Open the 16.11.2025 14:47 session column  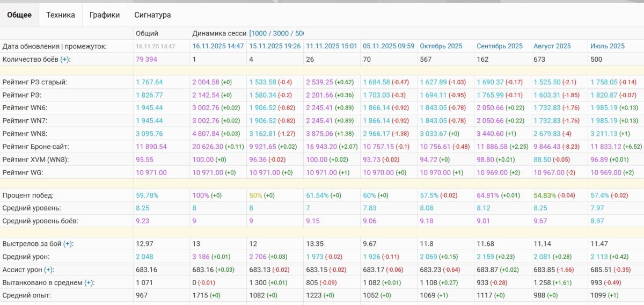coord(218,46)
